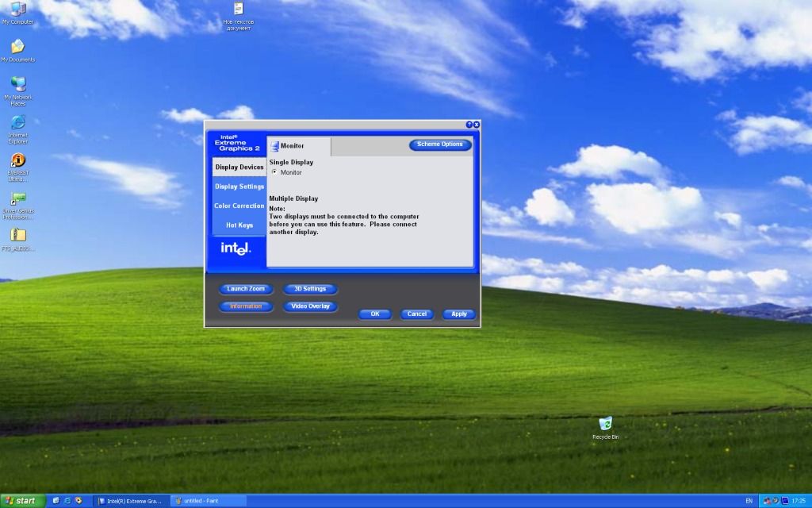The height and width of the screenshot is (508, 812).
Task: Click the EN language indicator
Action: point(749,501)
